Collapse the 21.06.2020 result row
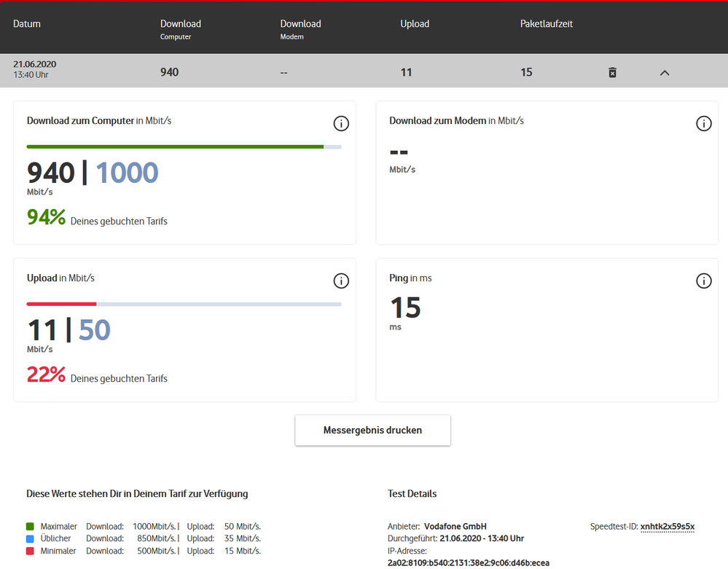 click(664, 72)
